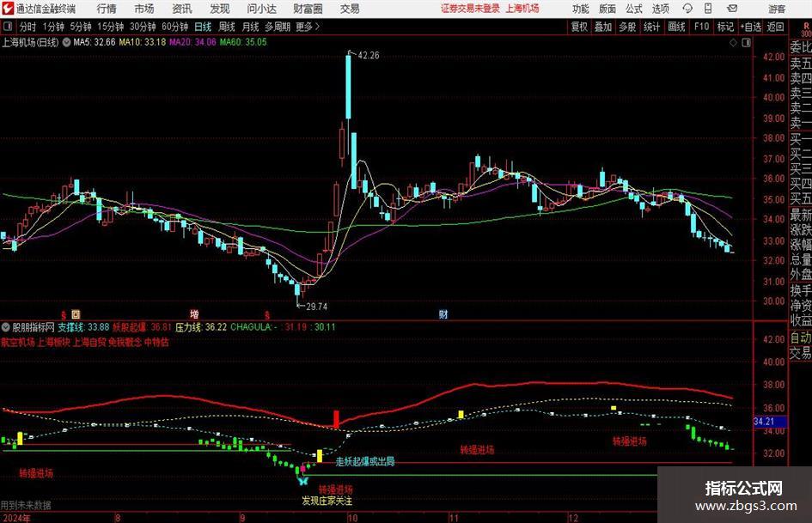Image resolution: width=812 pixels, height=523 pixels.
Task: Click the 29.74 low price label
Action: [x=316, y=307]
